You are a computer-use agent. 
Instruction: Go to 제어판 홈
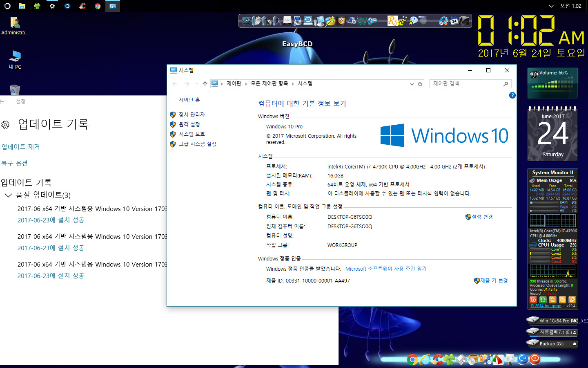(189, 100)
